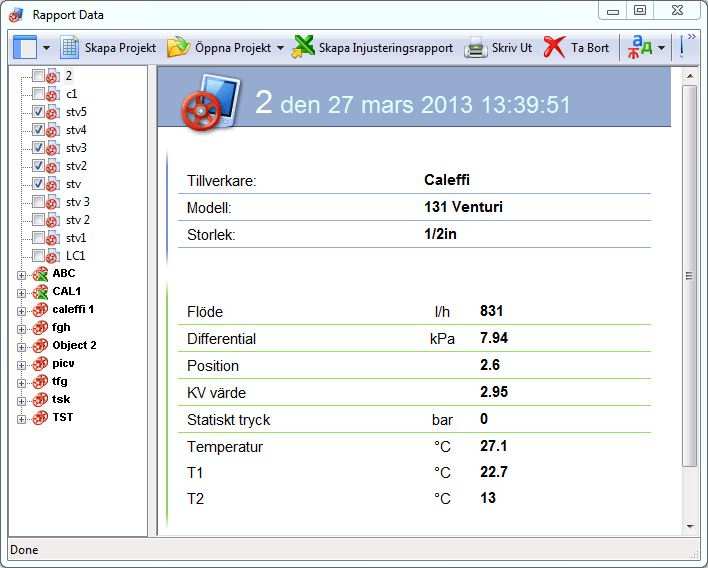
Task: Click the panel layout view icon
Action: point(25,47)
